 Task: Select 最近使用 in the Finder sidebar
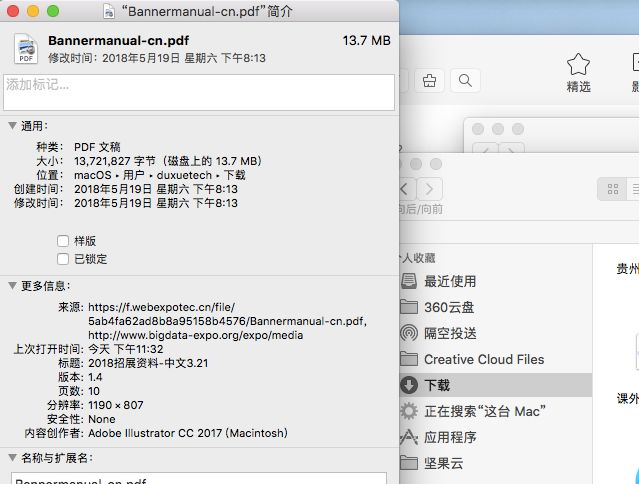click(450, 281)
